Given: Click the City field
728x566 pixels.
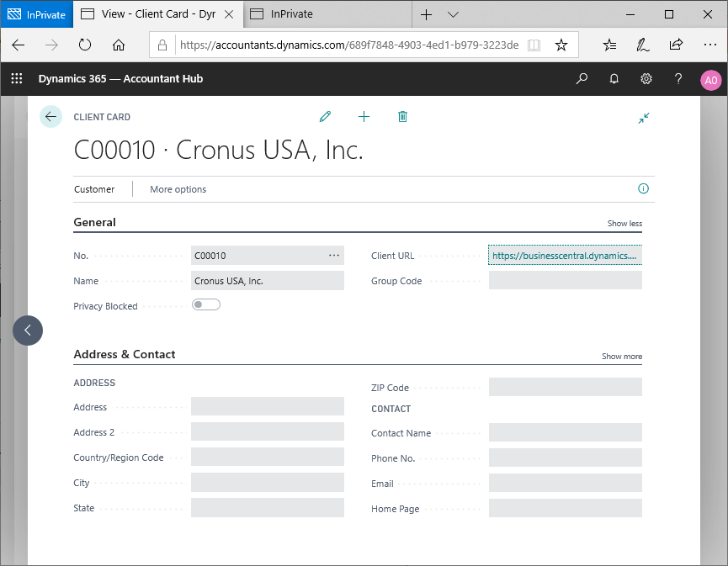Looking at the screenshot, I should pos(268,483).
